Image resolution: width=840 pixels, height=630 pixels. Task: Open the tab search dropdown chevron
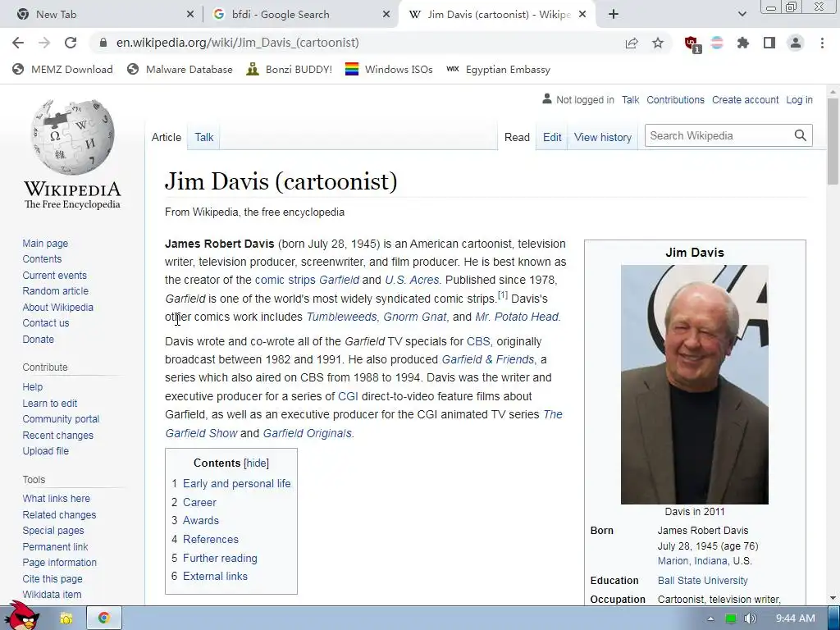[x=742, y=15]
